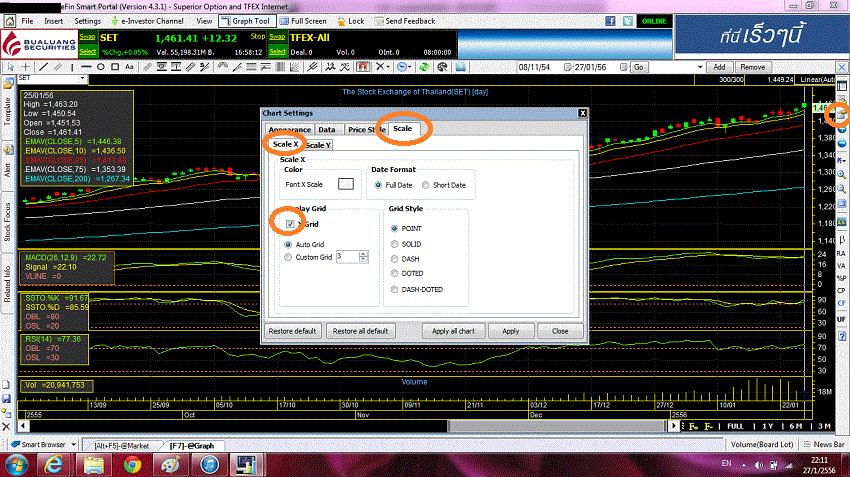The height and width of the screenshot is (477, 850).
Task: Select the crosshair cursor tool
Action: pyautogui.click(x=25, y=67)
